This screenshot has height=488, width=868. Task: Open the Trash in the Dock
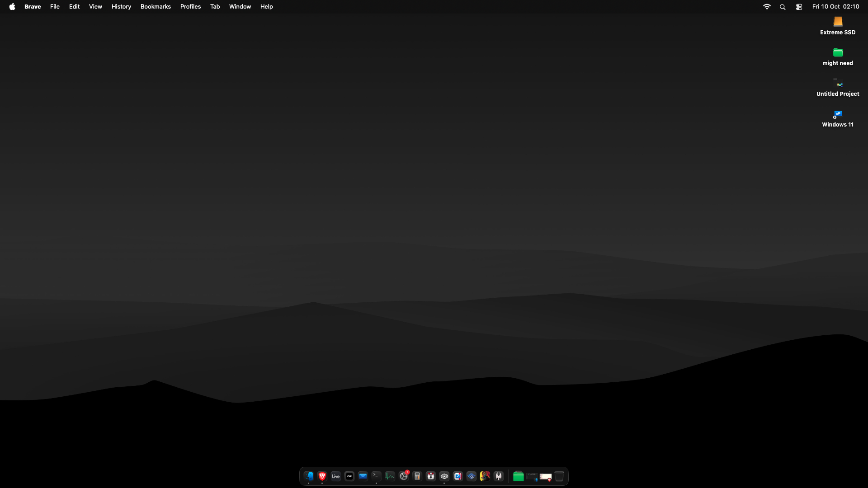(559, 476)
